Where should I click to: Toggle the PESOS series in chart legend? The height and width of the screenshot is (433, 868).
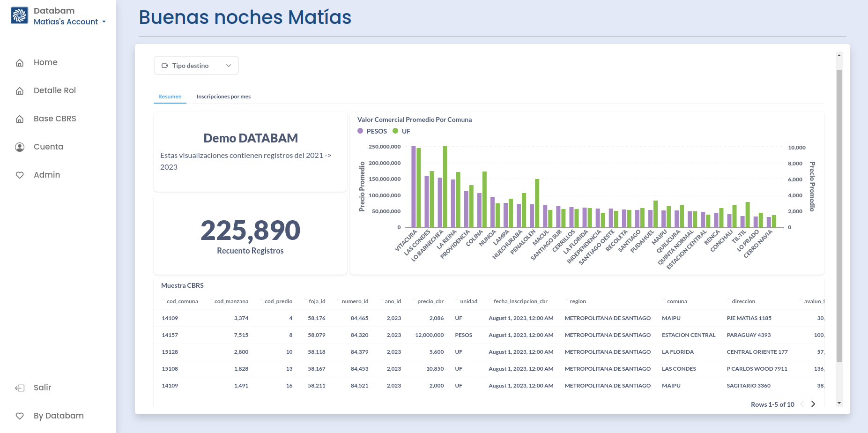click(x=372, y=131)
